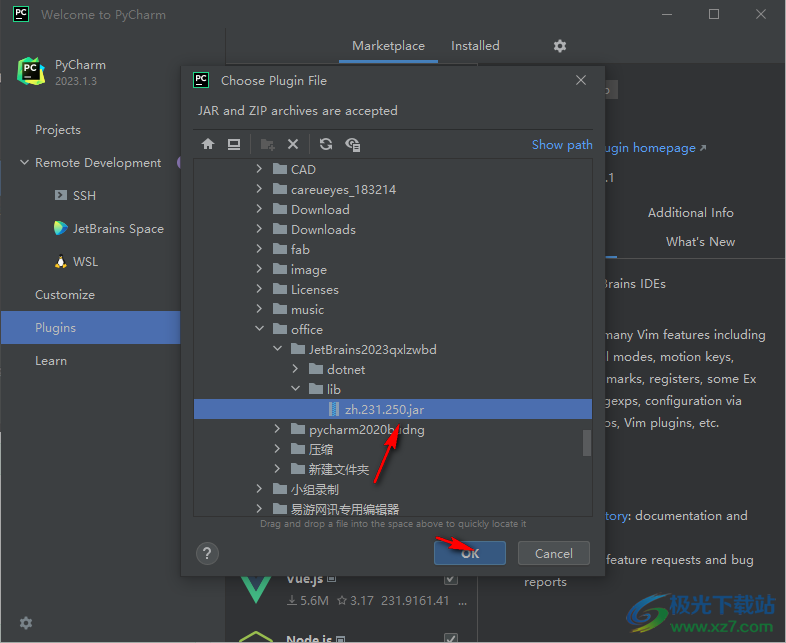Open Customize in the sidebar
786x643 pixels.
[x=65, y=295]
